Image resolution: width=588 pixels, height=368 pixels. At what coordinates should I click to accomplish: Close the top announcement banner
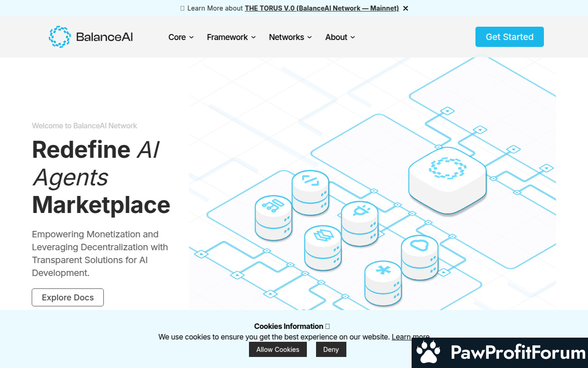point(406,8)
